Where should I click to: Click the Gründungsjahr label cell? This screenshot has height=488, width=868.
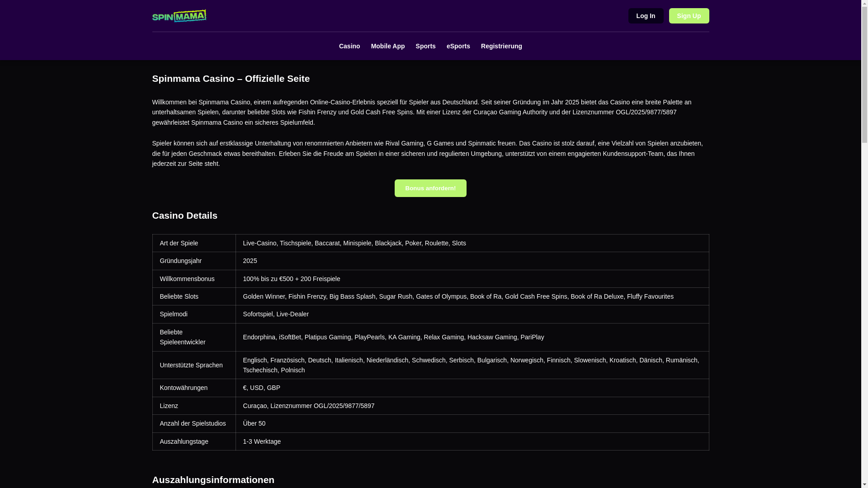pos(194,261)
